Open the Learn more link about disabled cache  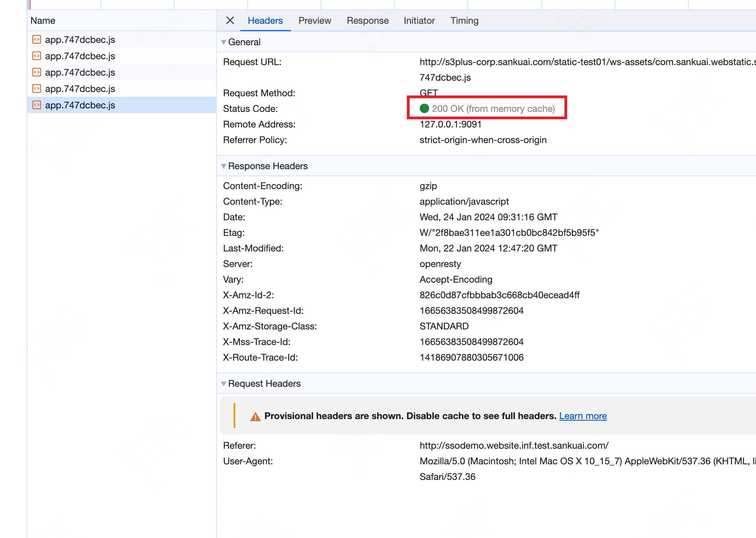[583, 416]
